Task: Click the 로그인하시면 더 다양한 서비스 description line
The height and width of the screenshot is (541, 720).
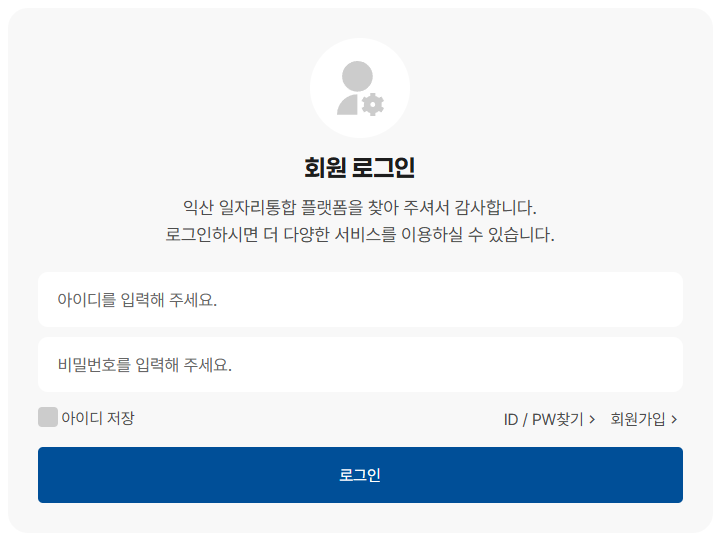Action: click(360, 235)
